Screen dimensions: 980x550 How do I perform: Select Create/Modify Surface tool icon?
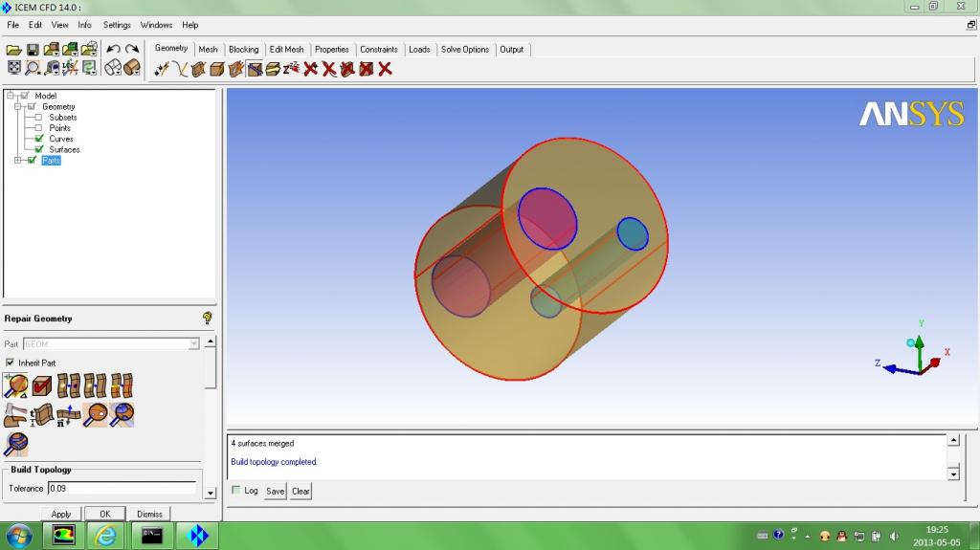tap(198, 69)
